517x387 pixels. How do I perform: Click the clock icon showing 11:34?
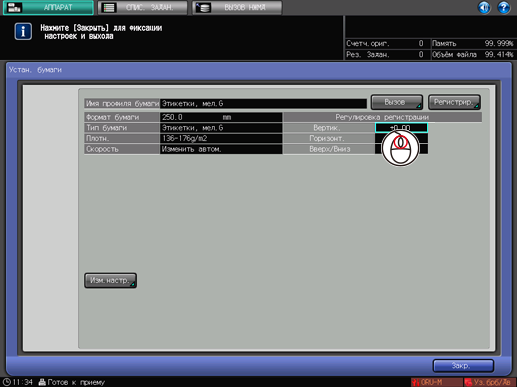7,382
